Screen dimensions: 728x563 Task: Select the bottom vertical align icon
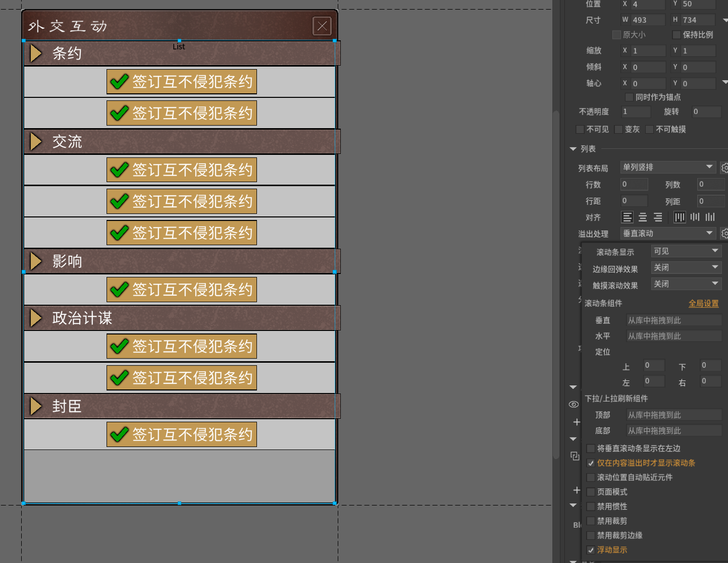tap(710, 217)
